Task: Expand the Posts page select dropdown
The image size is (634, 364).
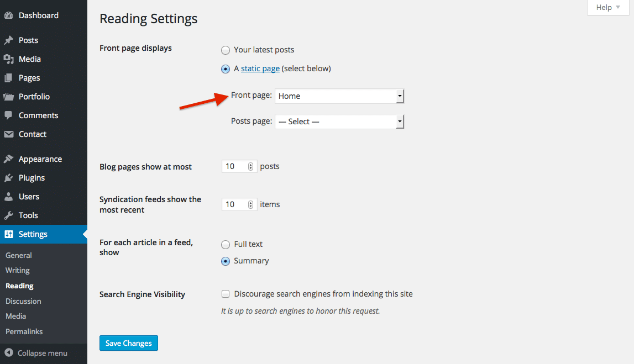Action: click(339, 122)
